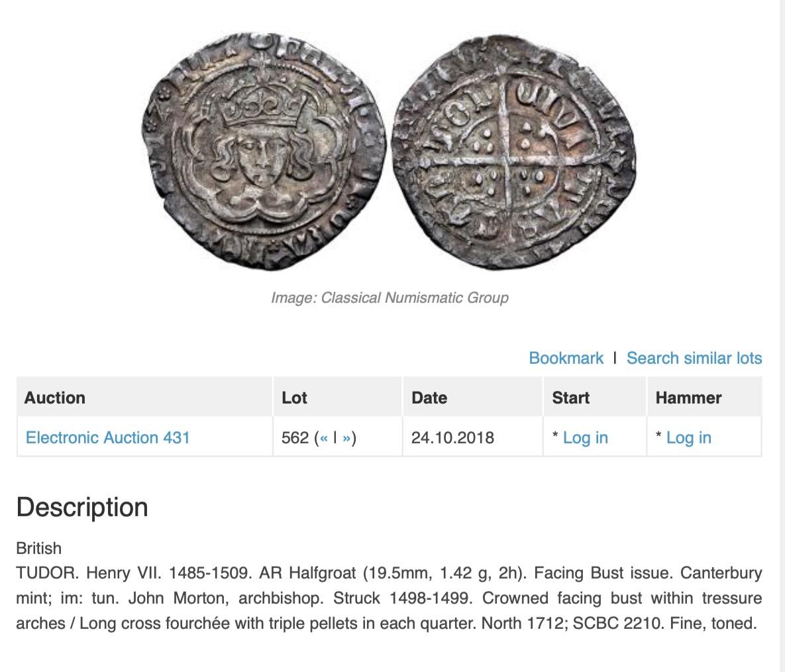The image size is (785, 672).
Task: Click the British category text
Action: pos(38,548)
